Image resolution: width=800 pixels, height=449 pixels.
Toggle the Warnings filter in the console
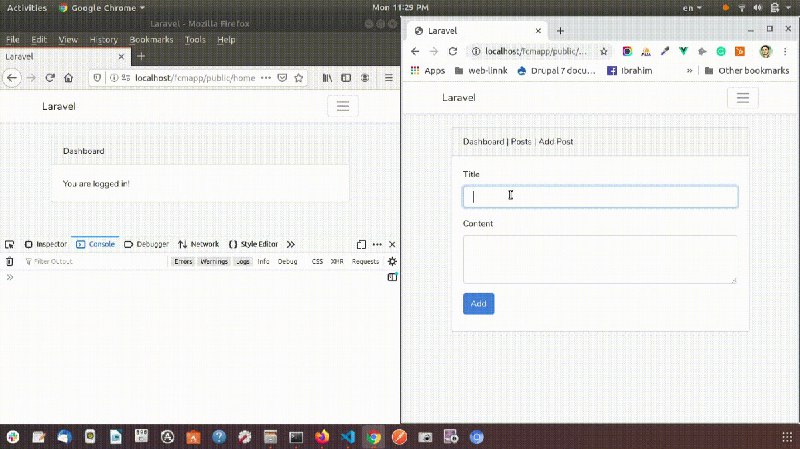coord(214,262)
